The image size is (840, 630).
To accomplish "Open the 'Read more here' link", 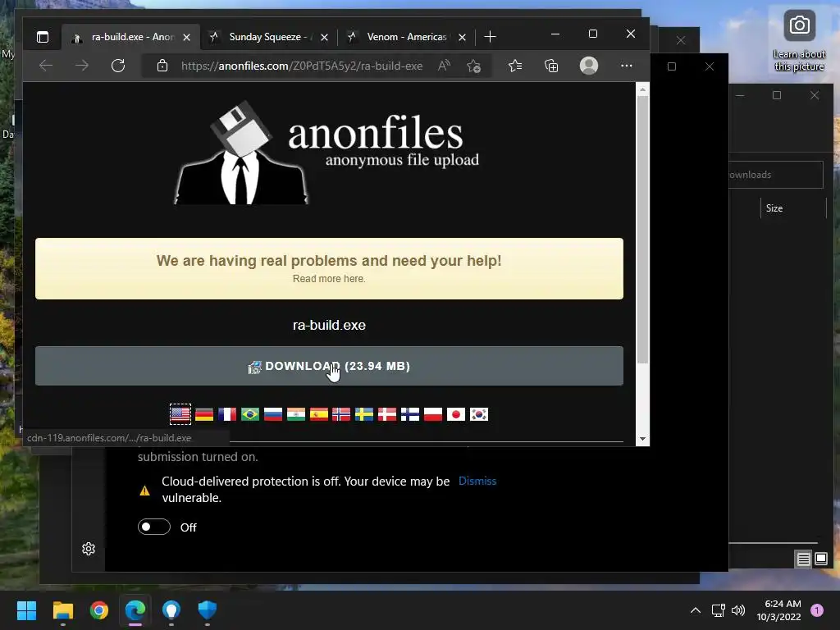I will tap(329, 279).
